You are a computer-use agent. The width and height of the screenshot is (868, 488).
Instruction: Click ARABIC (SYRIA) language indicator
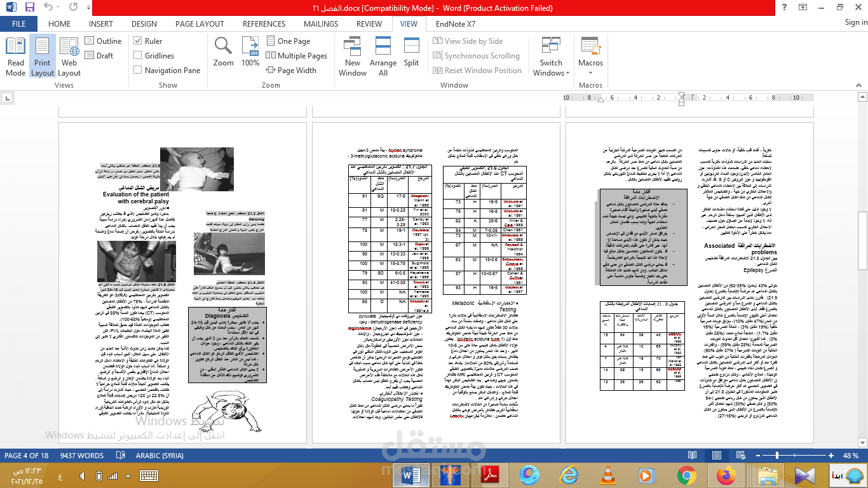160,456
